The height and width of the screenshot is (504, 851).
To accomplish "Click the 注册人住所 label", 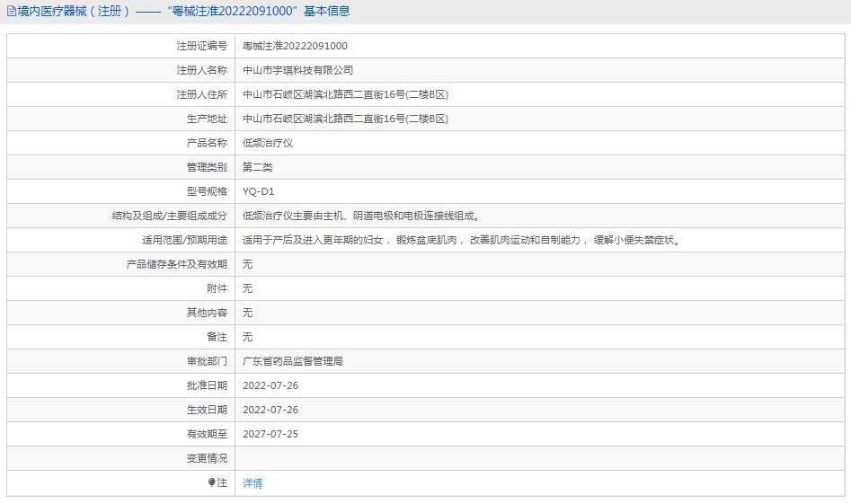I will (x=202, y=94).
